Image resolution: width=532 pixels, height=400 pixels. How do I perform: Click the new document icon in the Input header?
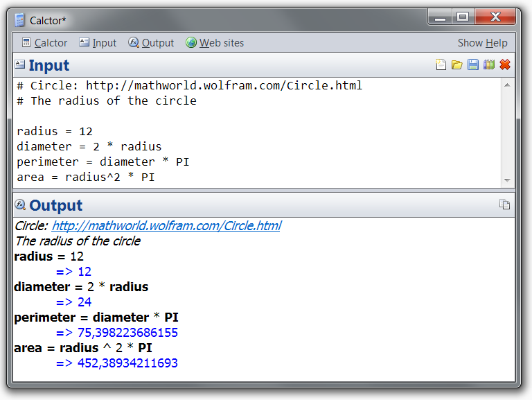point(441,64)
